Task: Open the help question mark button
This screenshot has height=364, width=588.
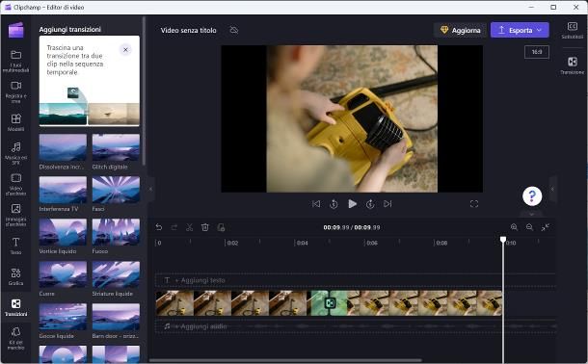Action: 532,195
